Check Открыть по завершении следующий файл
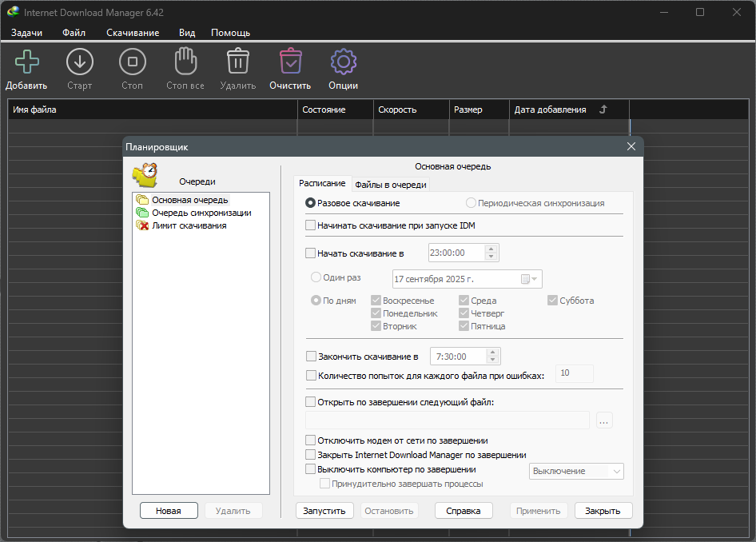Image resolution: width=756 pixels, height=542 pixels. [311, 401]
